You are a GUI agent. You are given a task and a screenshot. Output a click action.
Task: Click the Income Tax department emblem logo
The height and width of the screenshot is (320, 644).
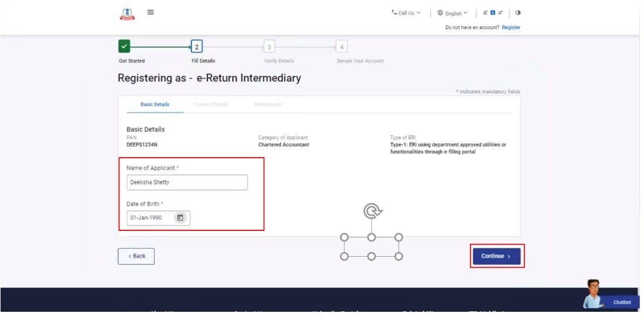(127, 13)
